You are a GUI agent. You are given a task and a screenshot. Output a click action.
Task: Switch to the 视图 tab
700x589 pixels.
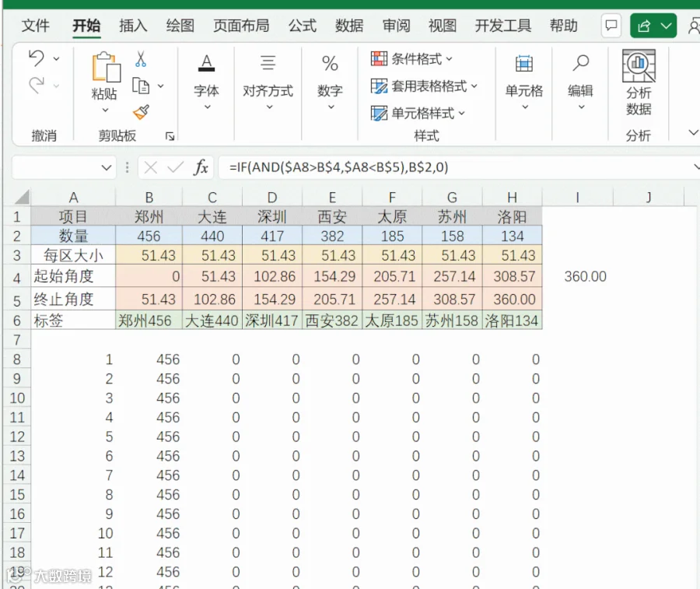443,26
